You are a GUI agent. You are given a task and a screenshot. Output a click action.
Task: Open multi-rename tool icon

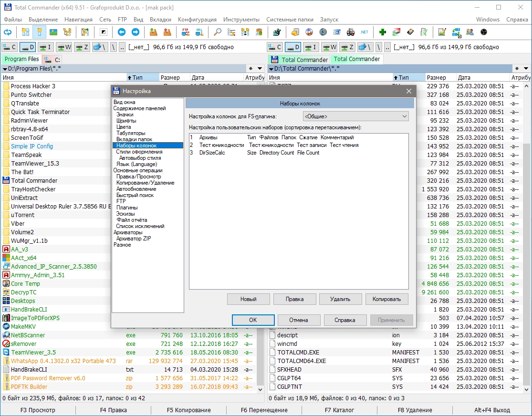(231, 32)
